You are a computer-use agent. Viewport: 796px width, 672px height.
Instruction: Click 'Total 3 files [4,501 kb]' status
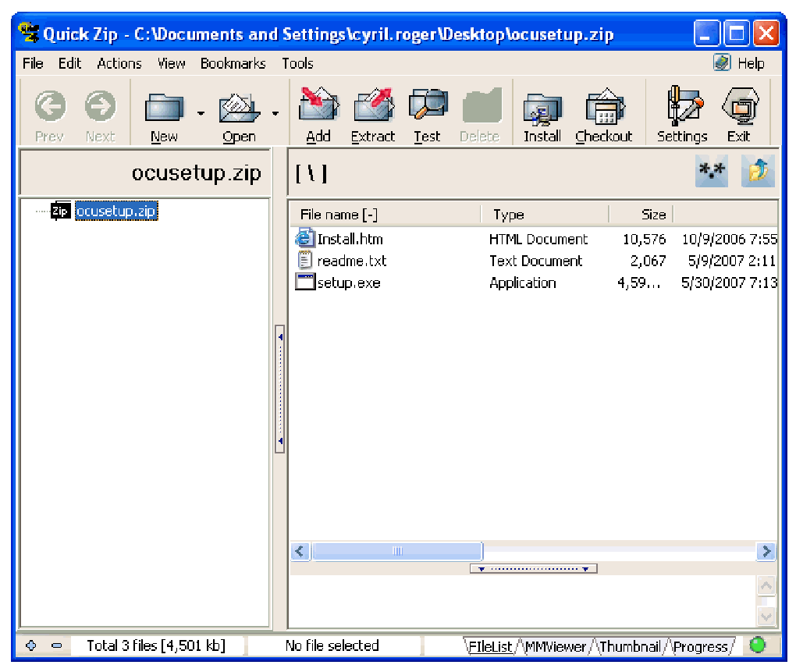click(156, 645)
